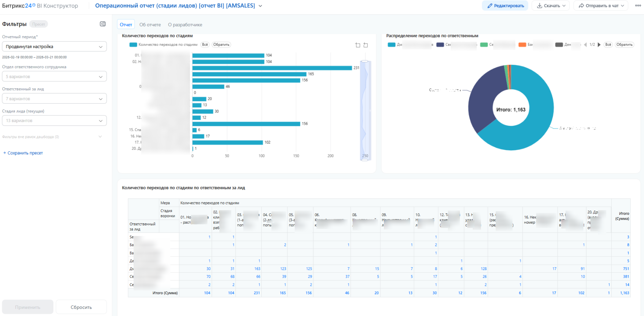The image size is (644, 316).
Task: Go to next page of pie legend
Action: coord(599,45)
